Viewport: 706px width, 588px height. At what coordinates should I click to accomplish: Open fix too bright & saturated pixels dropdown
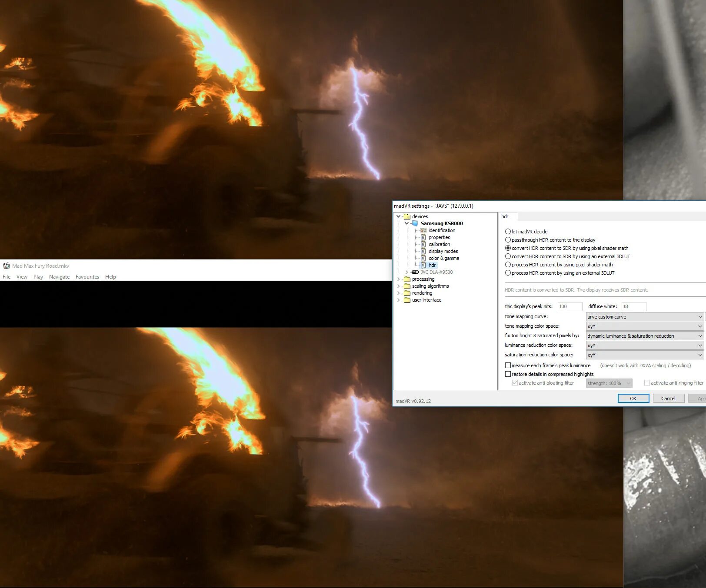coord(645,336)
